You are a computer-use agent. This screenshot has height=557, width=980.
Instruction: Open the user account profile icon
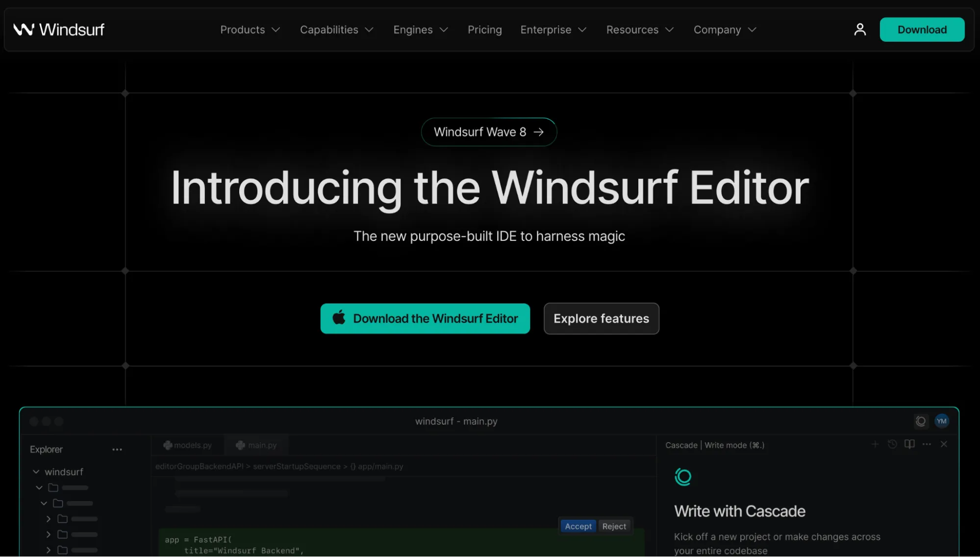(860, 30)
